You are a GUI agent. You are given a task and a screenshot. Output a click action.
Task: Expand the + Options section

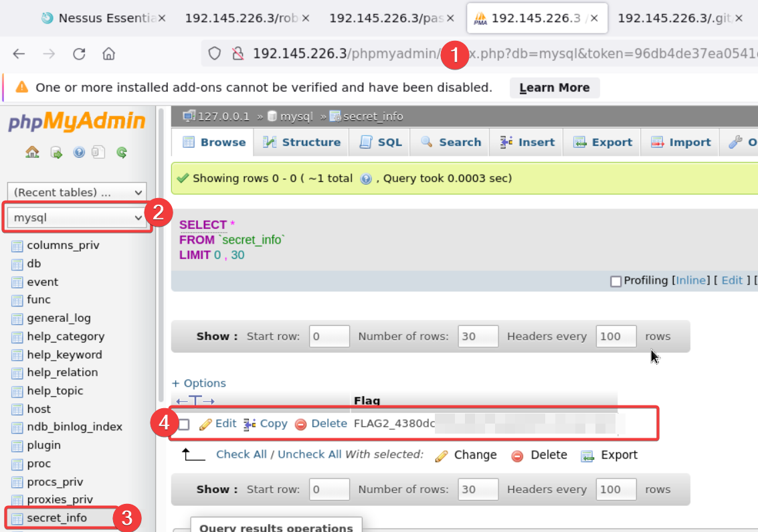coord(199,383)
